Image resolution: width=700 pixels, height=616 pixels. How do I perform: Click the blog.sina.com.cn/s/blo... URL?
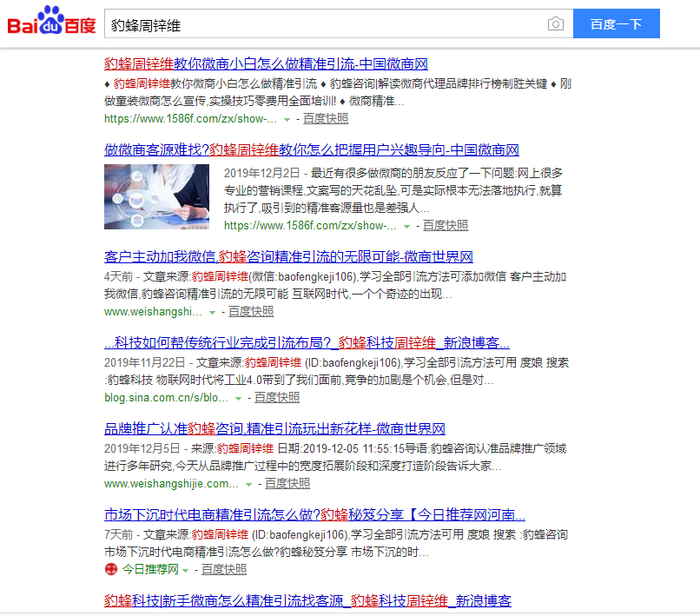166,398
